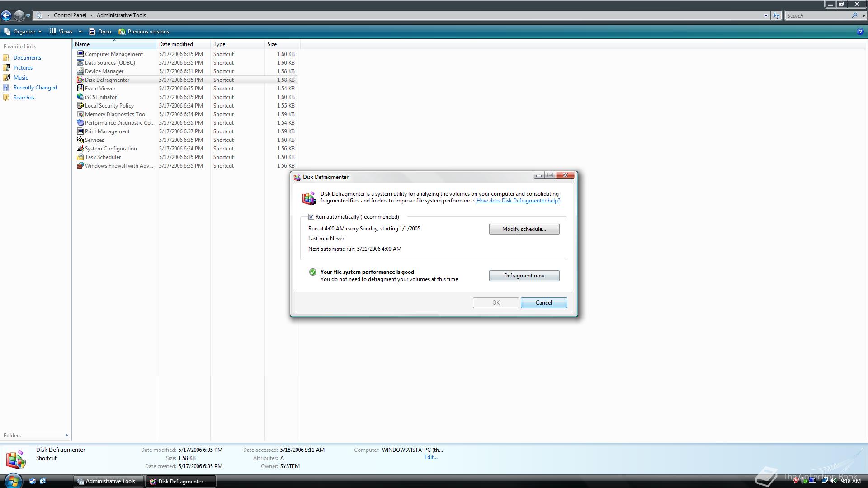Select the iSCSI Initiator icon

pyautogui.click(x=80, y=97)
